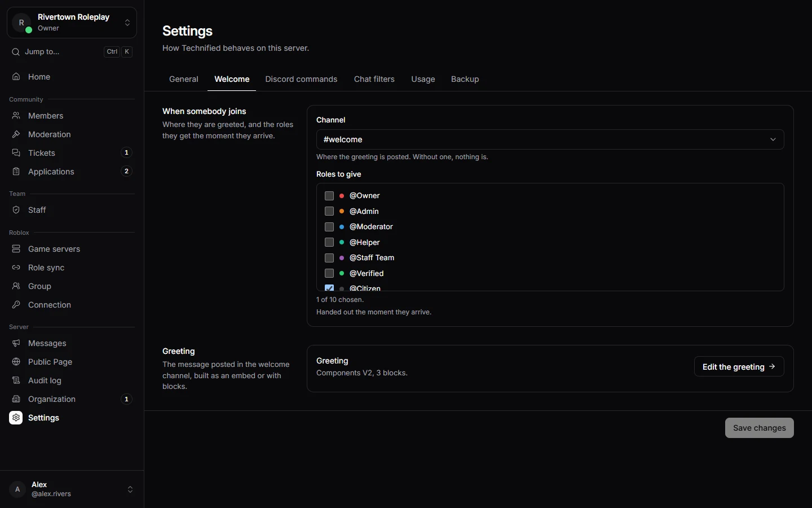The image size is (812, 508).
Task: Click the Game servers icon
Action: [x=16, y=249]
